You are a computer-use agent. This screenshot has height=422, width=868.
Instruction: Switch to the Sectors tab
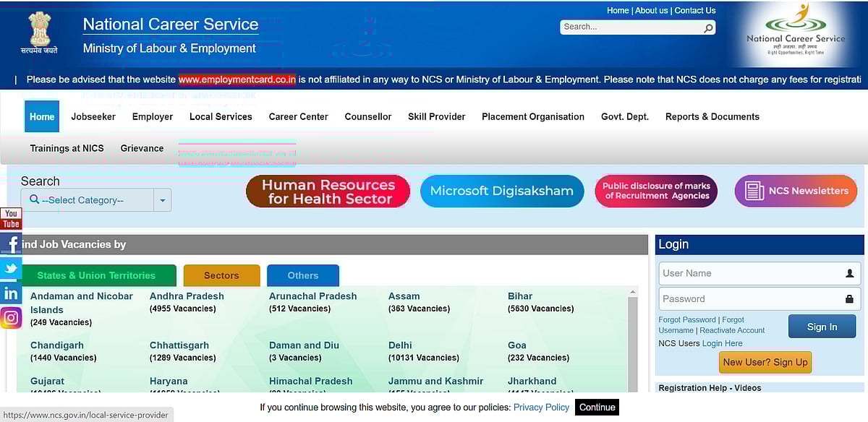221,275
